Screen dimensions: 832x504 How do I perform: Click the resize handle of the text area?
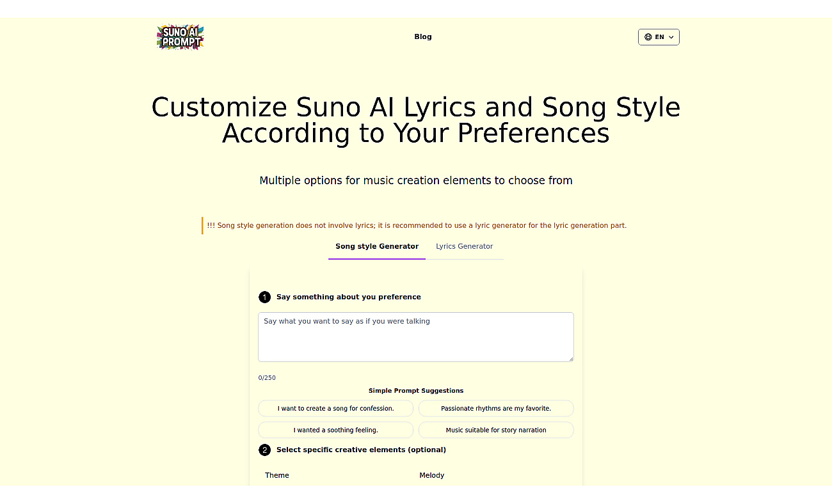(x=570, y=358)
